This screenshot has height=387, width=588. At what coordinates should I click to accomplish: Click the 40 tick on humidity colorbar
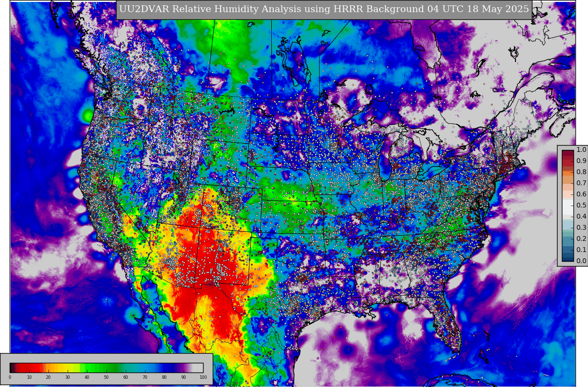(x=87, y=377)
